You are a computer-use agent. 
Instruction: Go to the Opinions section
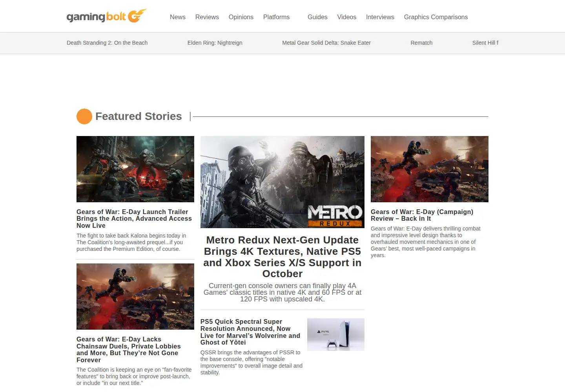pyautogui.click(x=241, y=17)
